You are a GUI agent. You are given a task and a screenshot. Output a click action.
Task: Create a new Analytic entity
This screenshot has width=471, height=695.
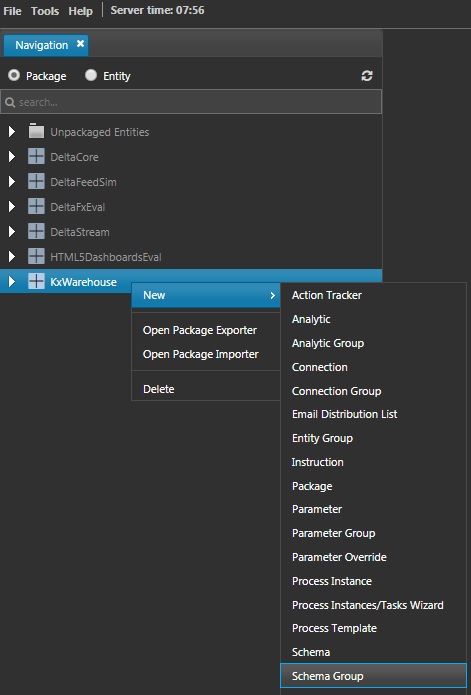(x=374, y=319)
